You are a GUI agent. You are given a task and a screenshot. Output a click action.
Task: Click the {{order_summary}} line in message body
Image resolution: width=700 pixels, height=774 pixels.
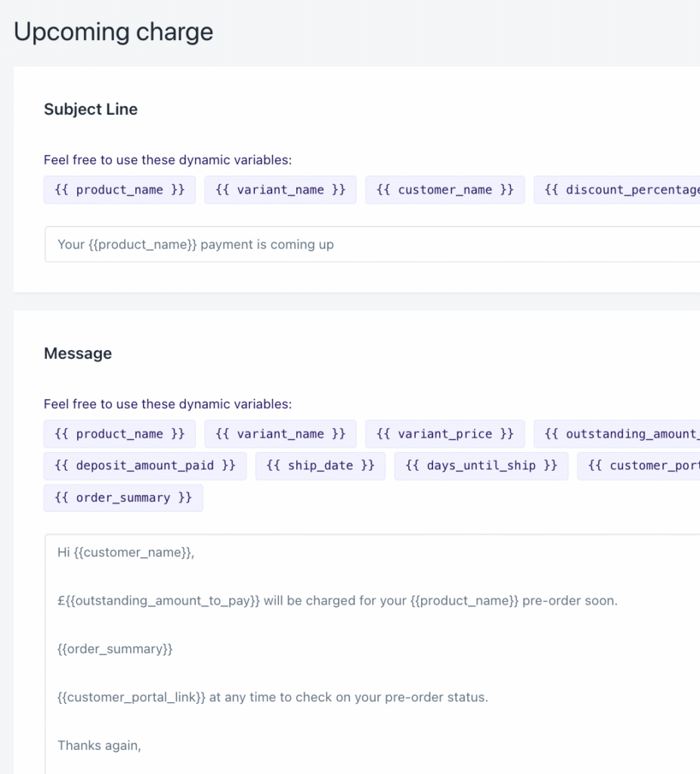[115, 649]
